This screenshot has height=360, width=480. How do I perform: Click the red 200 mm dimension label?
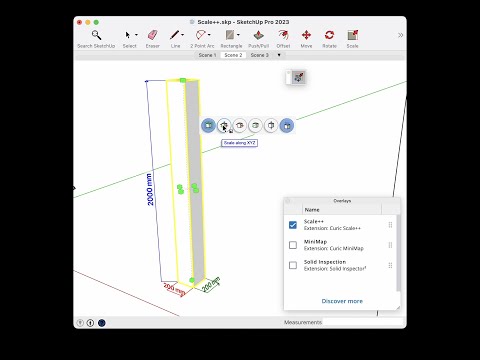pyautogui.click(x=175, y=289)
